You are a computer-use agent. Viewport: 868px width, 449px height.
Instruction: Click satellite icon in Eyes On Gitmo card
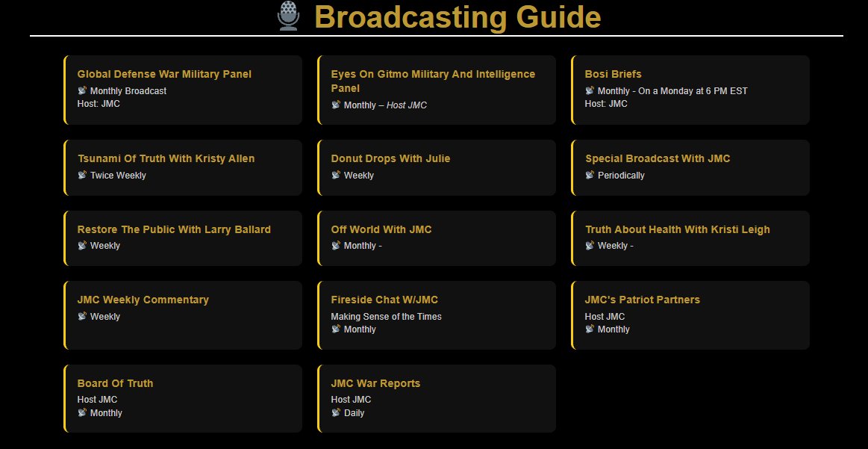point(335,105)
